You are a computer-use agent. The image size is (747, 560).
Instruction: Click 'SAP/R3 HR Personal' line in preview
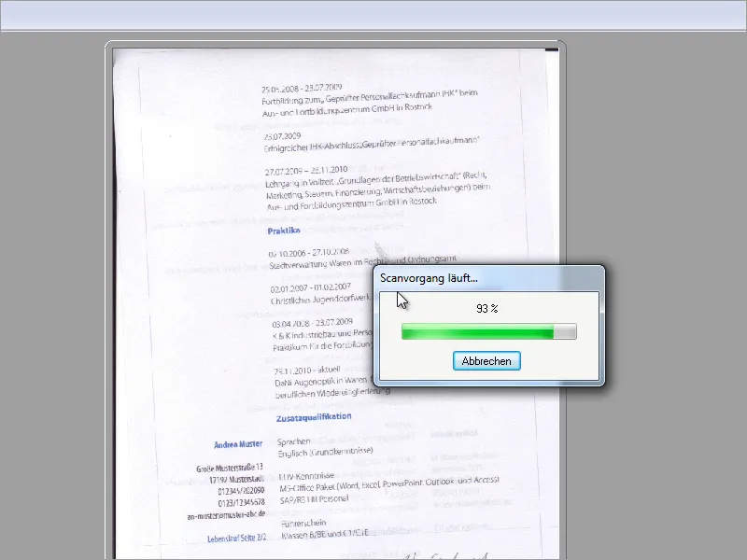point(314,499)
